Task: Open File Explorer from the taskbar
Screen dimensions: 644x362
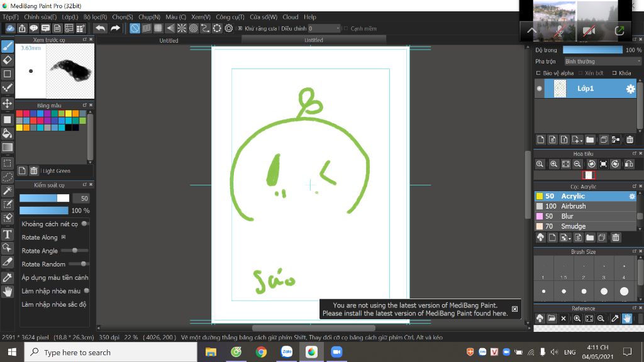Action: click(x=211, y=352)
